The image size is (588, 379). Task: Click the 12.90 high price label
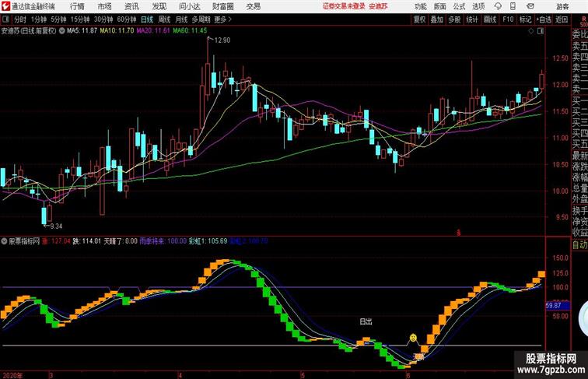[222, 40]
